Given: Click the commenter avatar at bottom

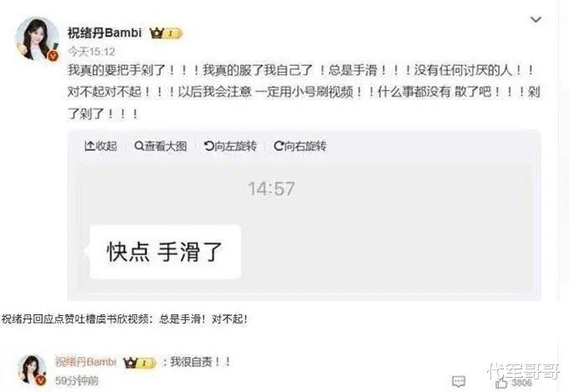Looking at the screenshot, I should pos(33,370).
